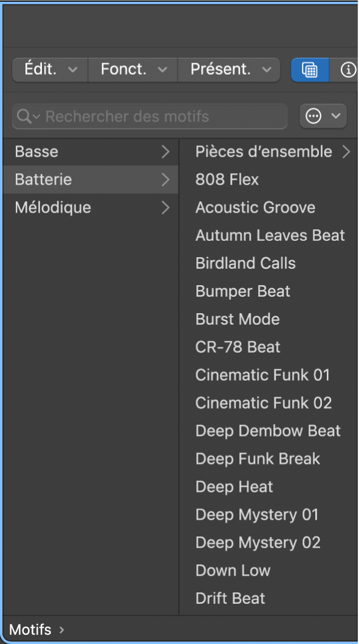Viewport: 359px width, 644px height.
Task: Click the Motifs breadcrumb path
Action: coord(30,629)
